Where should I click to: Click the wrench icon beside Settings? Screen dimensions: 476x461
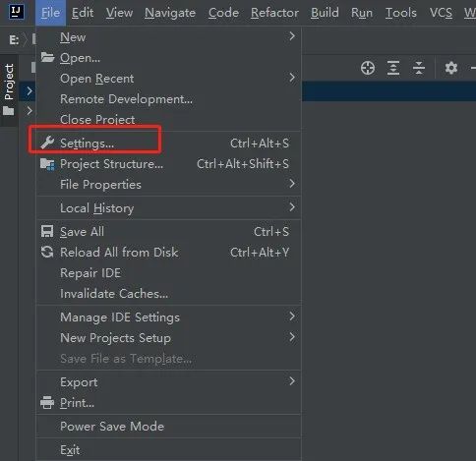(x=47, y=143)
